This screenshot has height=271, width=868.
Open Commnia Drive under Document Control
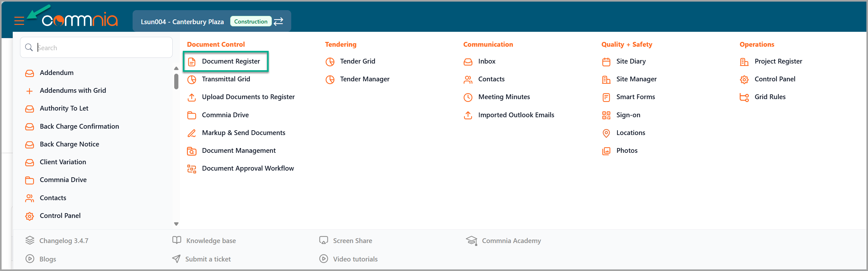click(225, 115)
